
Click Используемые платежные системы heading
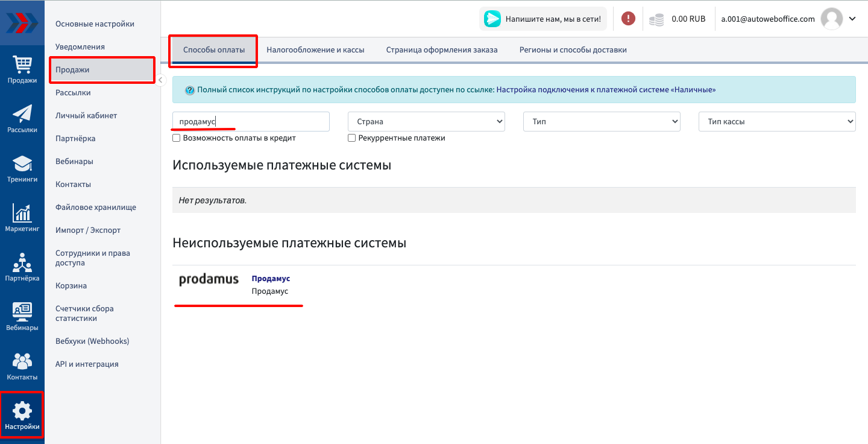click(x=281, y=165)
